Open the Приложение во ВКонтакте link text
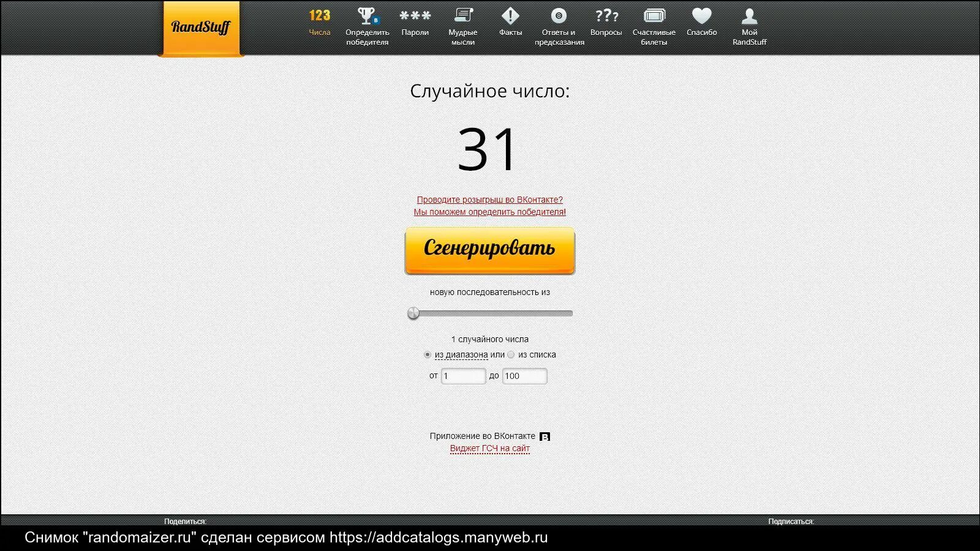Image resolution: width=980 pixels, height=551 pixels. 483,436
